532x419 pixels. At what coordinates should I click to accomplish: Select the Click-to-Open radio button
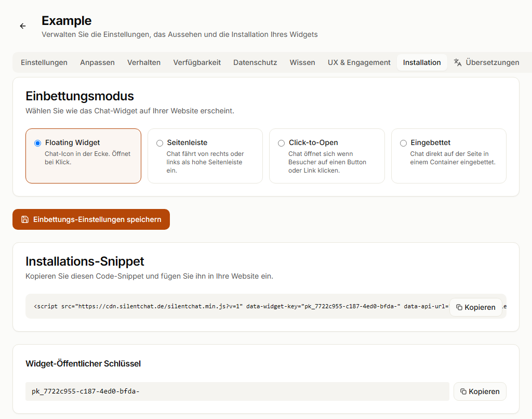click(281, 143)
